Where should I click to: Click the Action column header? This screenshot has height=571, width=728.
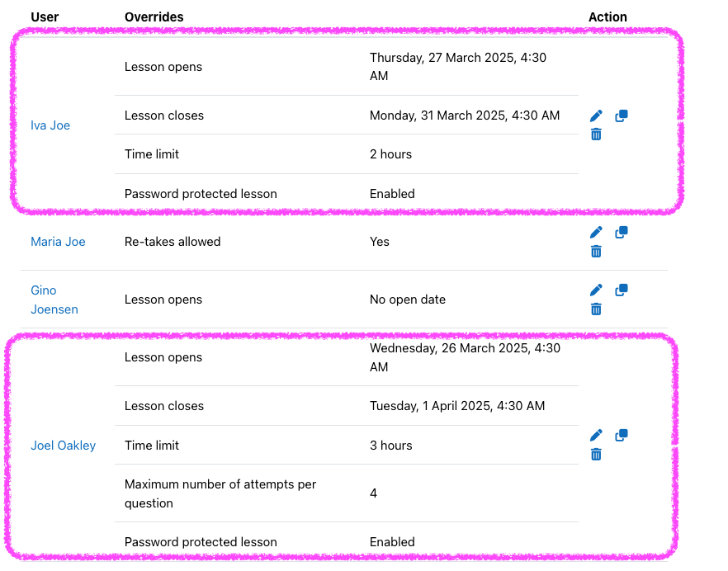pos(607,17)
